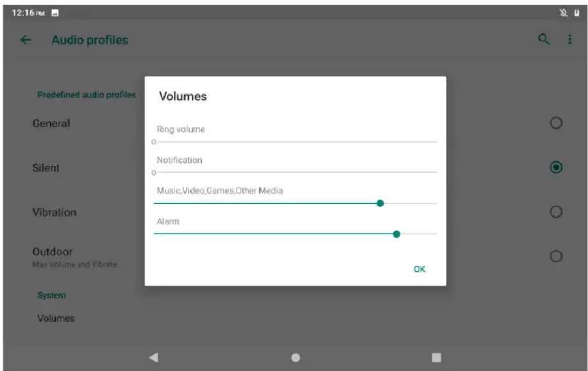Image resolution: width=588 pixels, height=371 pixels.
Task: Go back with the Audio profiles arrow
Action: coord(25,39)
